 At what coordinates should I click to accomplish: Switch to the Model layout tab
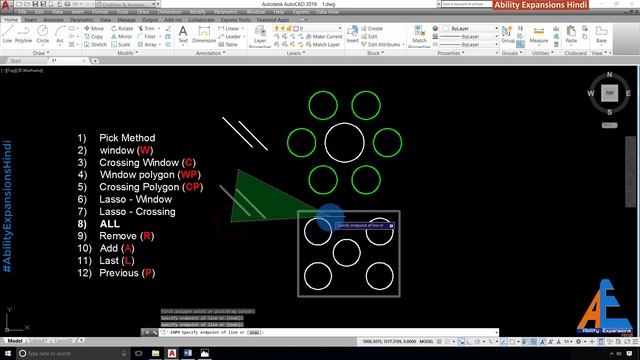[x=15, y=340]
